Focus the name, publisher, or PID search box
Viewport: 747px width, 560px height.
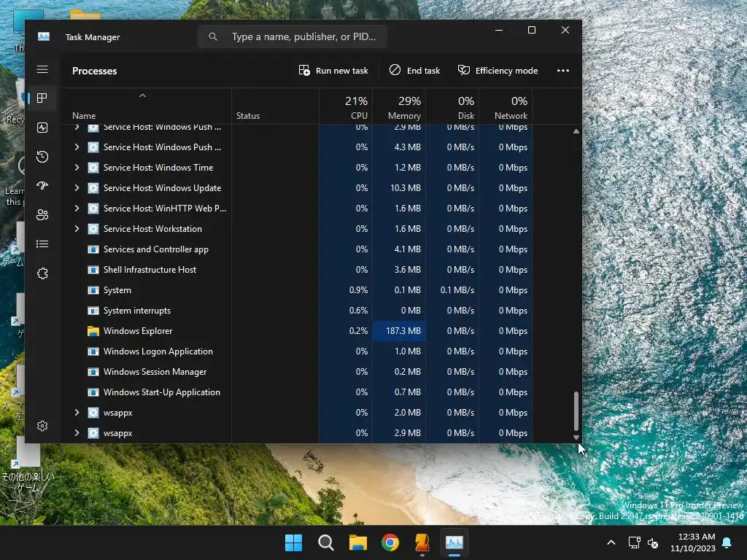pos(293,36)
